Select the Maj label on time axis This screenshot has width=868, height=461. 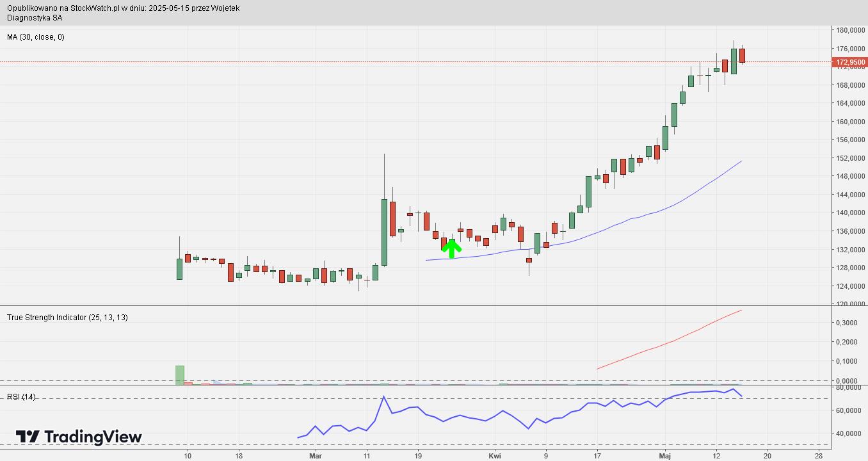(665, 456)
